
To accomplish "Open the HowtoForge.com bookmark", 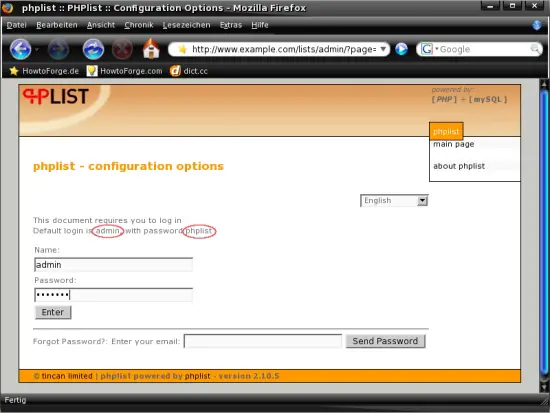I will 125,71.
